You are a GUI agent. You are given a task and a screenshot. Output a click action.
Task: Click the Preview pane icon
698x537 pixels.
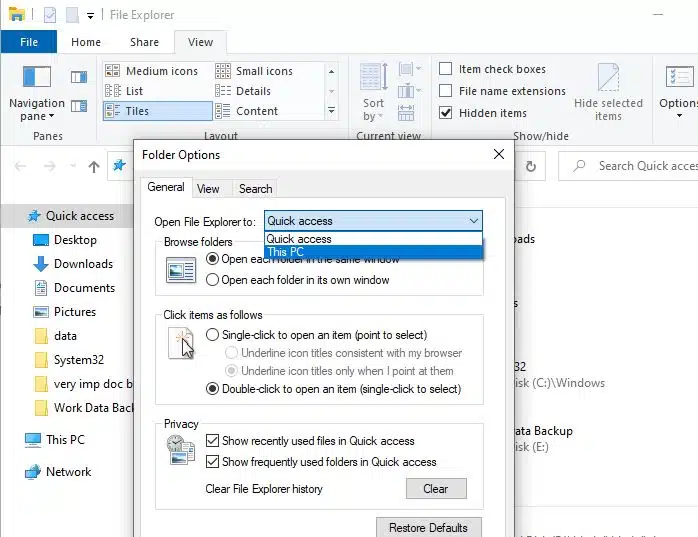click(x=79, y=77)
